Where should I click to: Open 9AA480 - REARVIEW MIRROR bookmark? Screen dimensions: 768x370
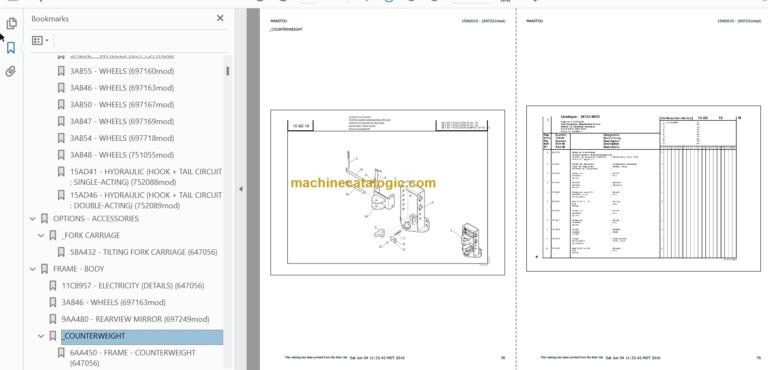point(135,319)
